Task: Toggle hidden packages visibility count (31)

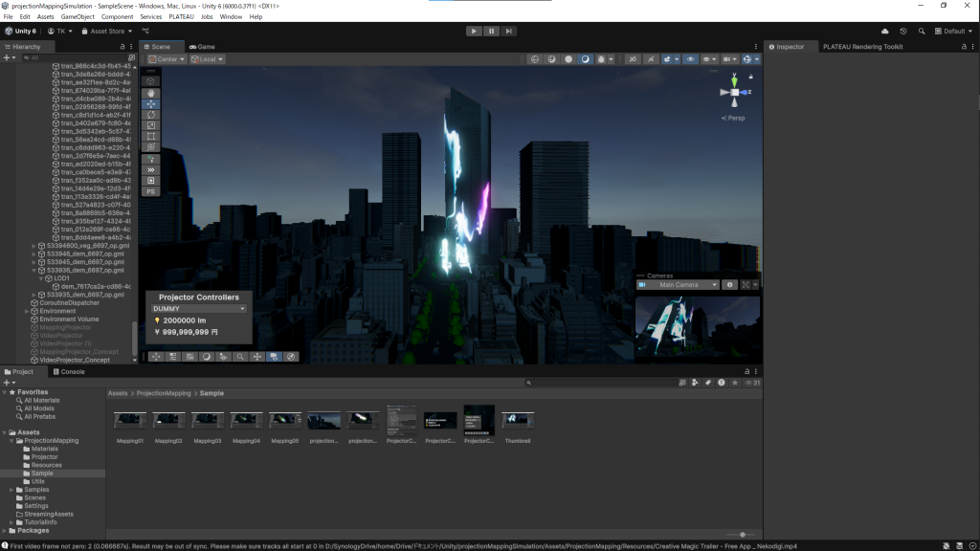Action: pos(752,383)
